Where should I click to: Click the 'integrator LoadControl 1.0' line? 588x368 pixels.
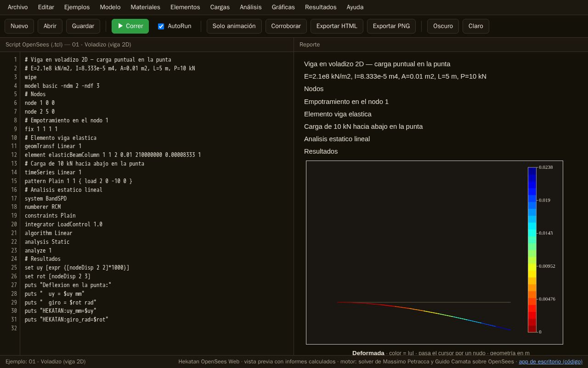click(x=63, y=224)
